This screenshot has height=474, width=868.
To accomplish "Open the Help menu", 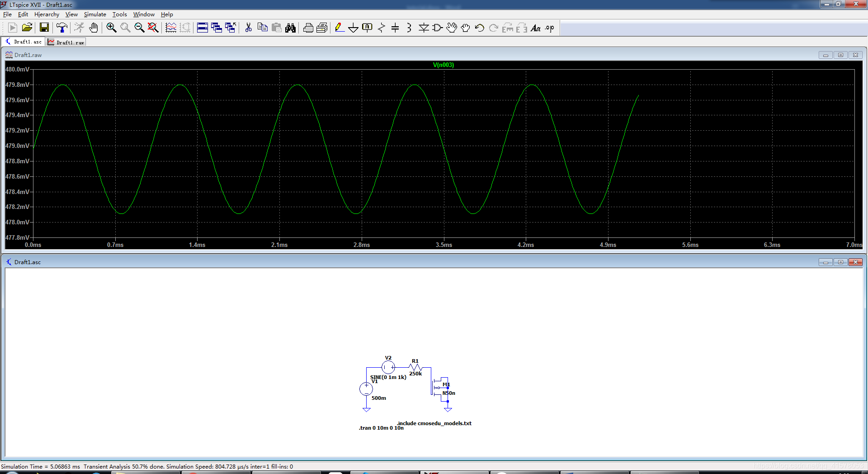I will click(167, 14).
